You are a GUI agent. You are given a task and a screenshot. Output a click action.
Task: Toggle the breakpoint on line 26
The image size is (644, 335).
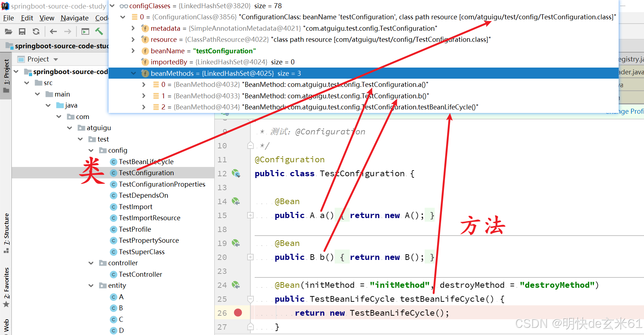pos(238,313)
